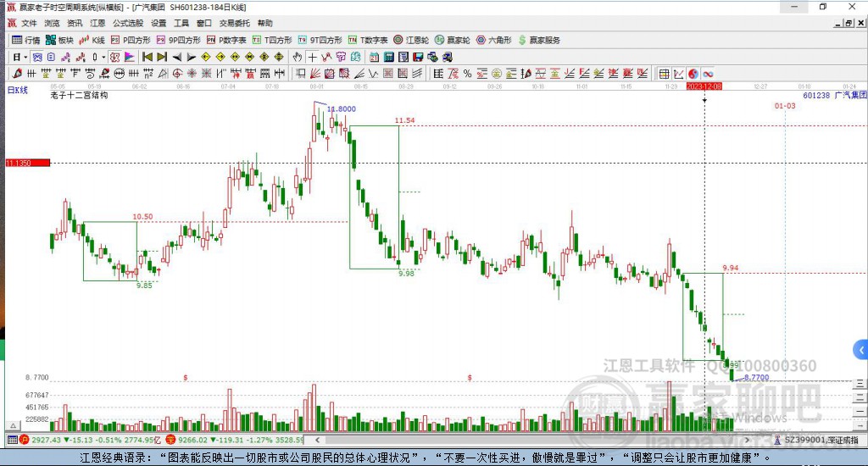Select the percent % drawing tool
This screenshot has width=868, height=466.
point(468,74)
